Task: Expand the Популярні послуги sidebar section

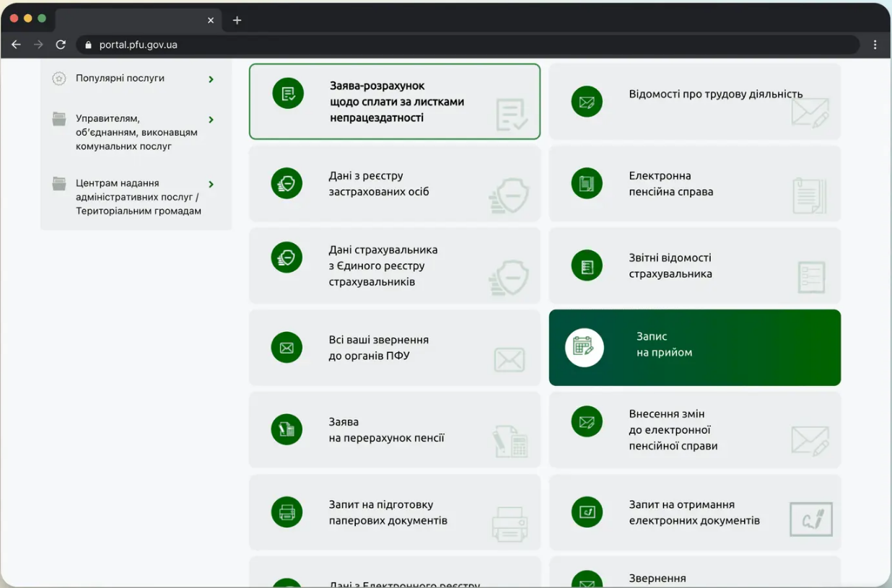Action: point(211,79)
